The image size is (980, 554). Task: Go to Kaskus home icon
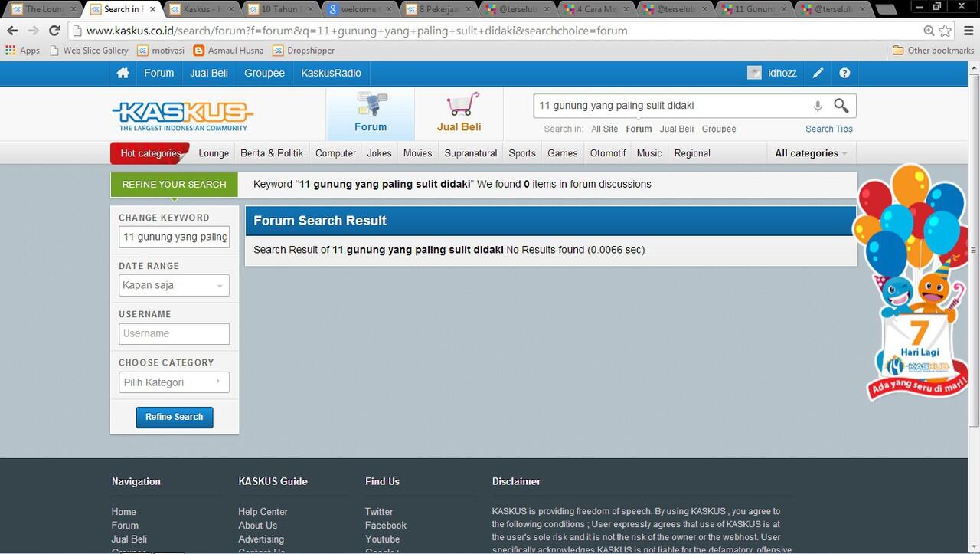[122, 73]
